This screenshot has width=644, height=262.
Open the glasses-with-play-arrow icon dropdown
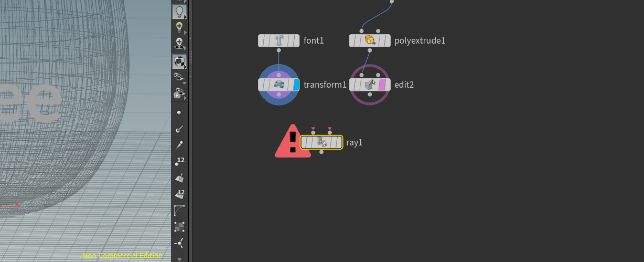[185, 98]
